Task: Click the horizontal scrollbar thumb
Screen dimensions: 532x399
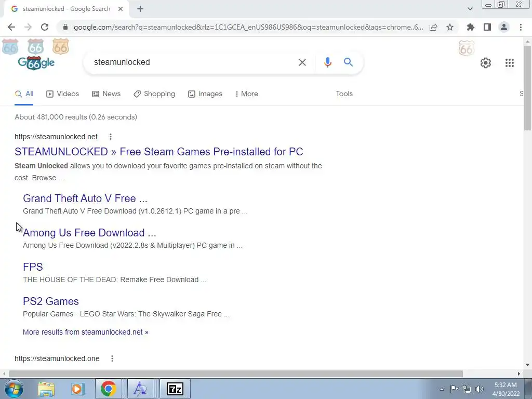Action: [236, 374]
